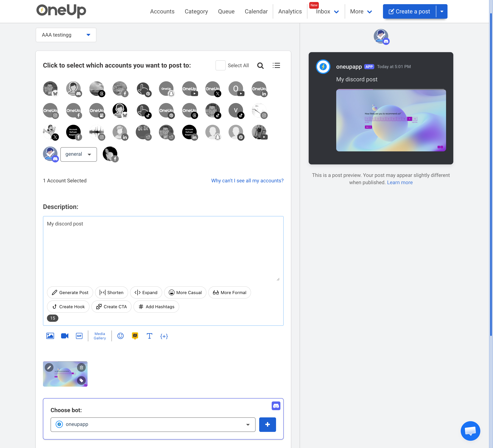The height and width of the screenshot is (448, 493).
Task: Click the account search magnifier icon
Action: click(x=260, y=65)
